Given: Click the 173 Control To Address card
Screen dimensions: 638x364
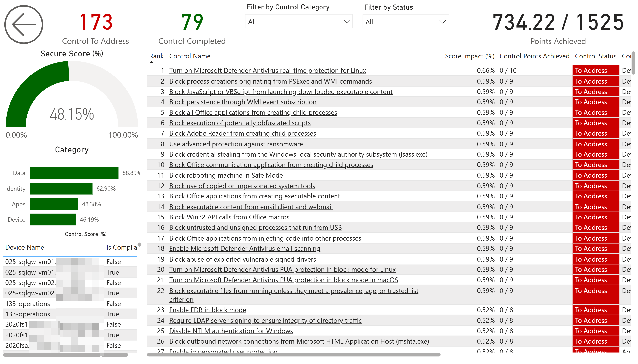Looking at the screenshot, I should 96,29.
